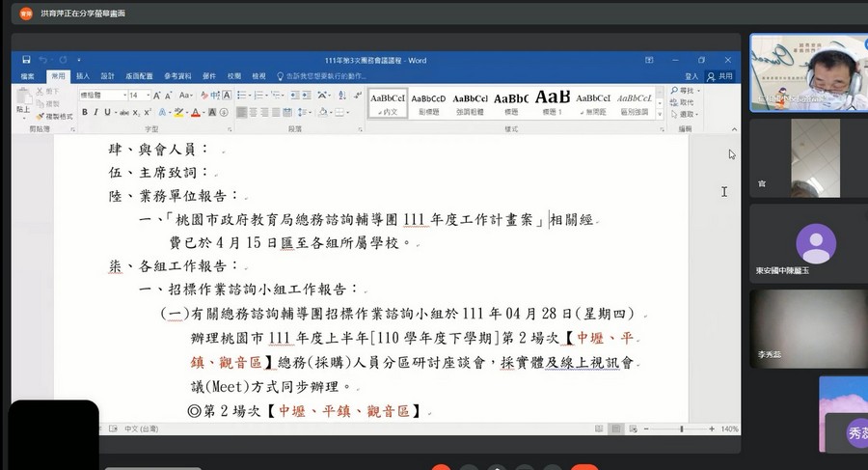Expand the Numbering list dropdown
This screenshot has height=470, width=868.
[267, 96]
